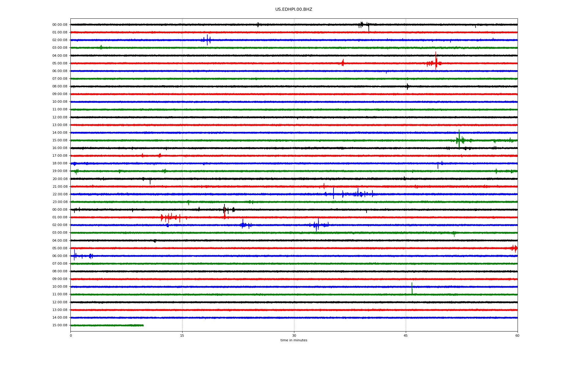The height and width of the screenshot is (368, 588).
Task: Select the 18:00:08 trace time label
Action: [60, 163]
